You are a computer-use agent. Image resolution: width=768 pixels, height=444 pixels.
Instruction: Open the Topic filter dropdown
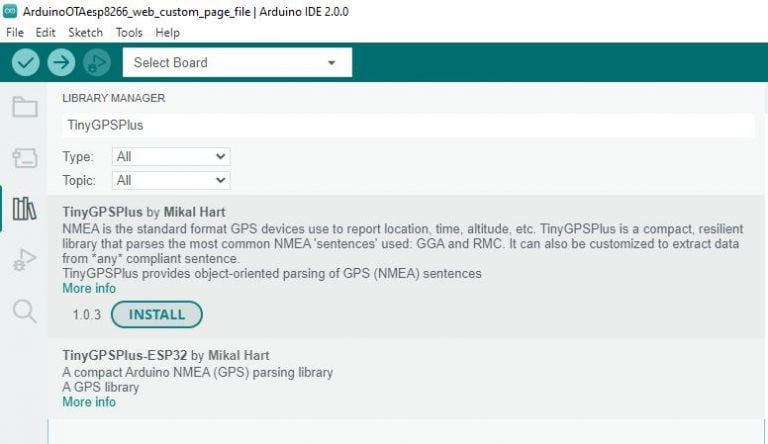[x=171, y=180]
